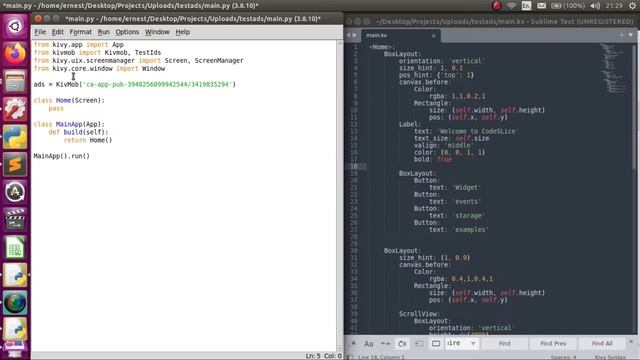Open the Help menu in IDLE

point(182,32)
